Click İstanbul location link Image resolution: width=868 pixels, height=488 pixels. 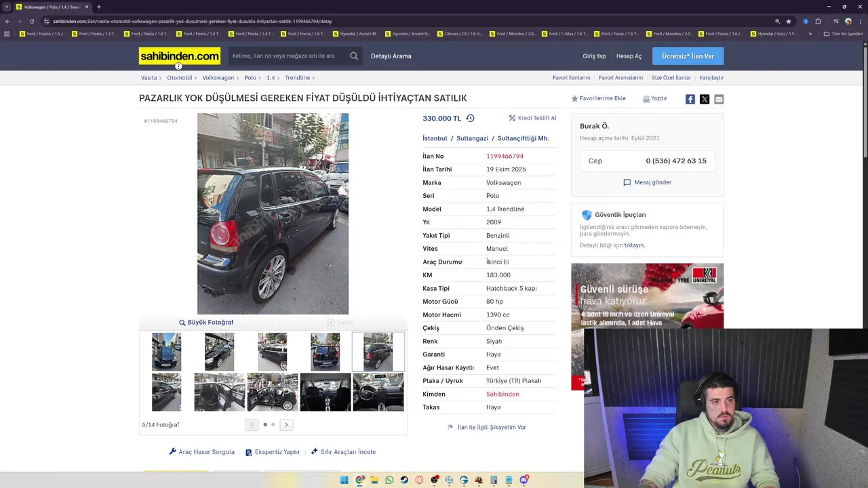435,138
